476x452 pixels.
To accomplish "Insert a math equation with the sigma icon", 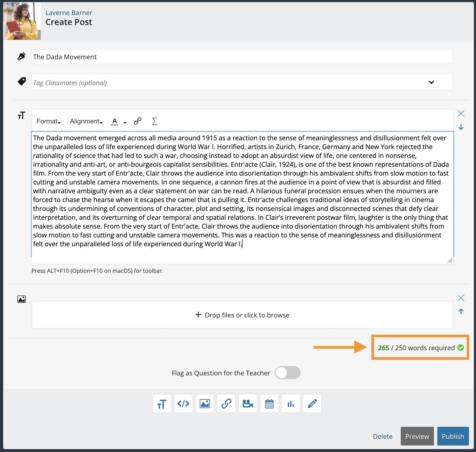I will pos(154,121).
